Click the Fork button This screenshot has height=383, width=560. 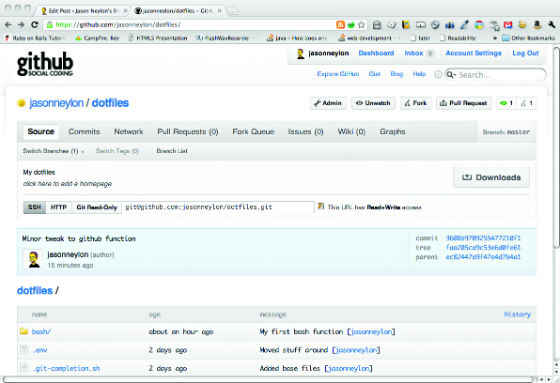(x=416, y=103)
